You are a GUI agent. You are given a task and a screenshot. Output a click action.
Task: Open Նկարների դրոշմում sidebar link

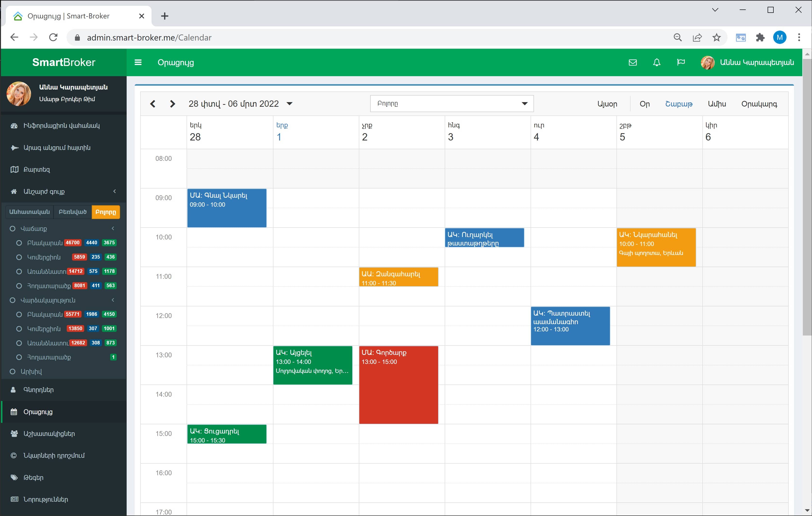(x=54, y=456)
